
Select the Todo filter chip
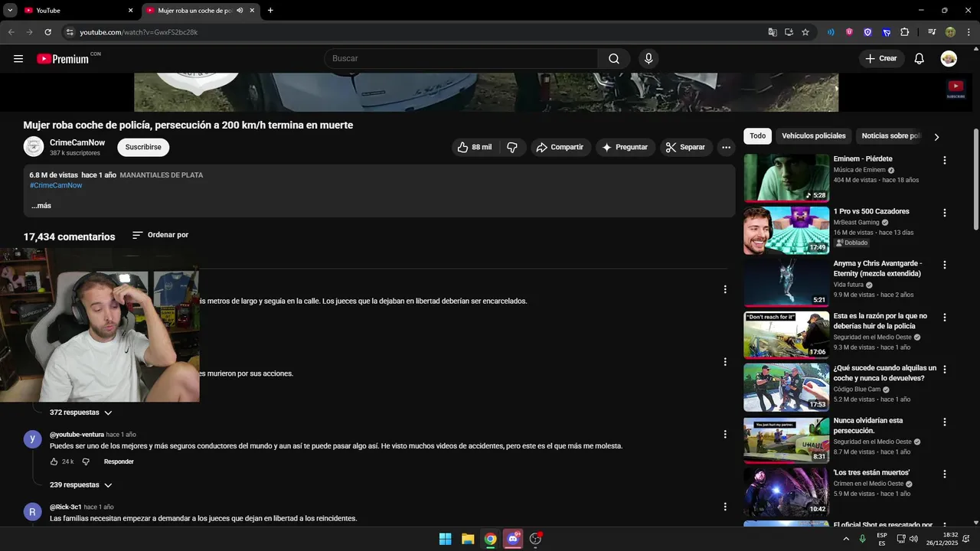(x=757, y=136)
